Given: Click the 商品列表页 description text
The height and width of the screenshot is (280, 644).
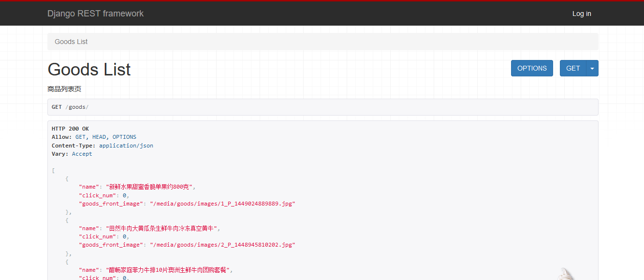Looking at the screenshot, I should pyautogui.click(x=64, y=89).
